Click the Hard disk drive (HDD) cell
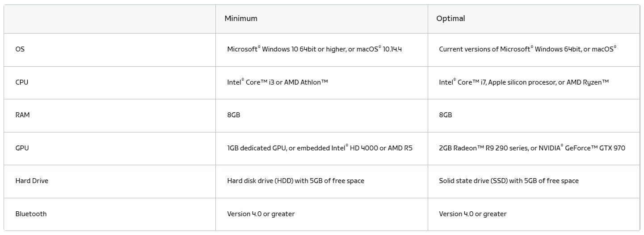Screen dimensions: 644x235 pyautogui.click(x=295, y=181)
